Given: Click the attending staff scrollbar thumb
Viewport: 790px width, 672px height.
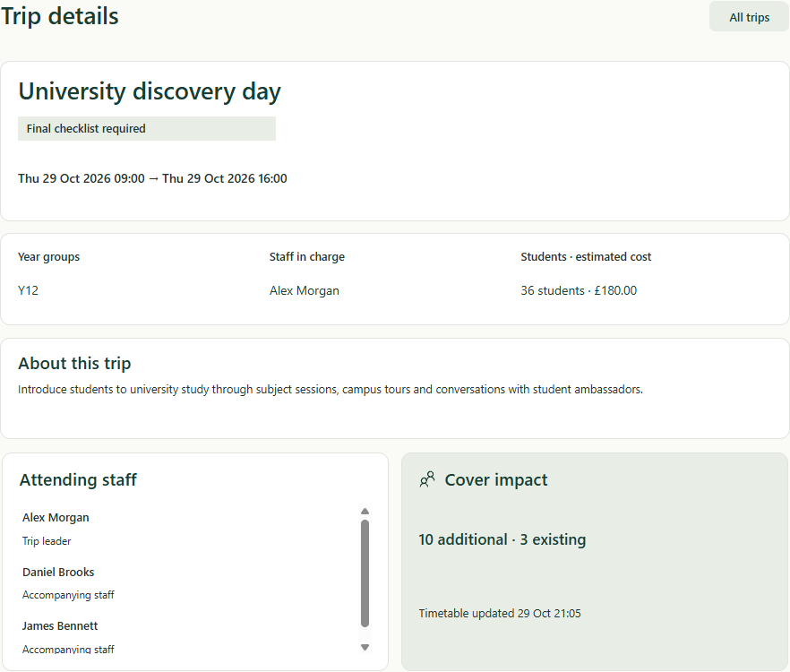Looking at the screenshot, I should [365, 573].
